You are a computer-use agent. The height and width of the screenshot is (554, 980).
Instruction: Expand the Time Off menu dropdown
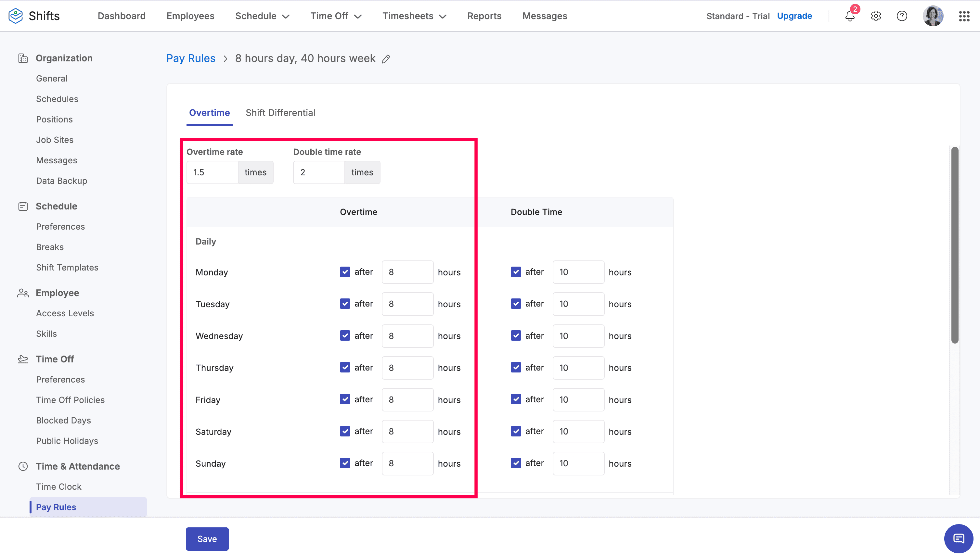coord(336,16)
